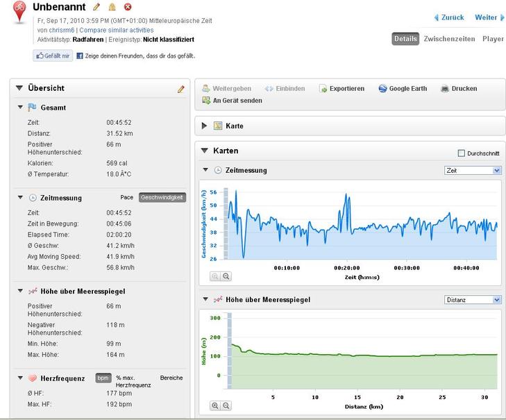The width and height of the screenshot is (506, 420).
Task: Enable the Durchschnitt checkbox
Action: (462, 153)
